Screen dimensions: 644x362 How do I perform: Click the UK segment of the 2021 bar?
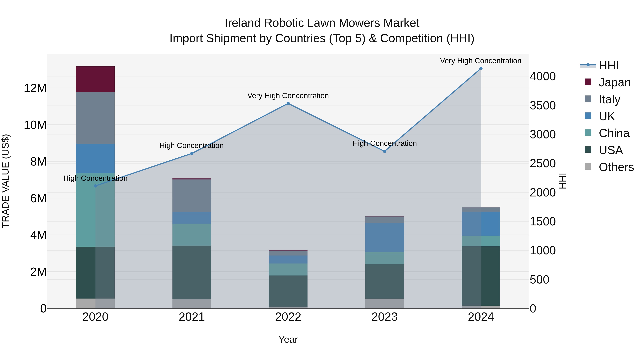tap(192, 218)
